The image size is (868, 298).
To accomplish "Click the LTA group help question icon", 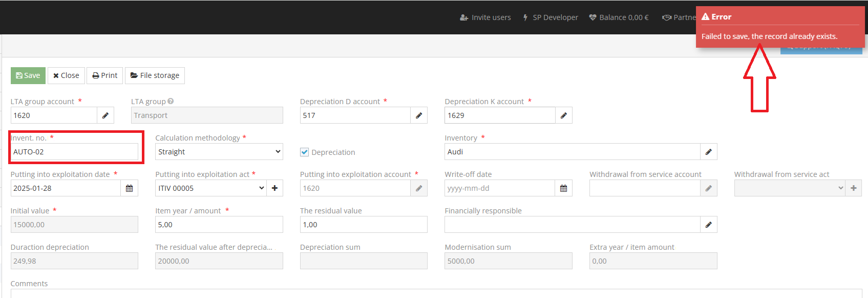I will [171, 102].
